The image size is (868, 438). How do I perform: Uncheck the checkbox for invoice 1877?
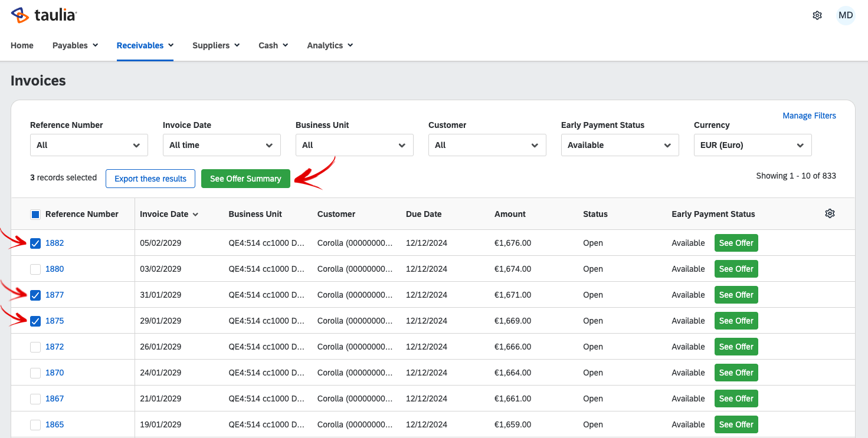click(x=35, y=295)
